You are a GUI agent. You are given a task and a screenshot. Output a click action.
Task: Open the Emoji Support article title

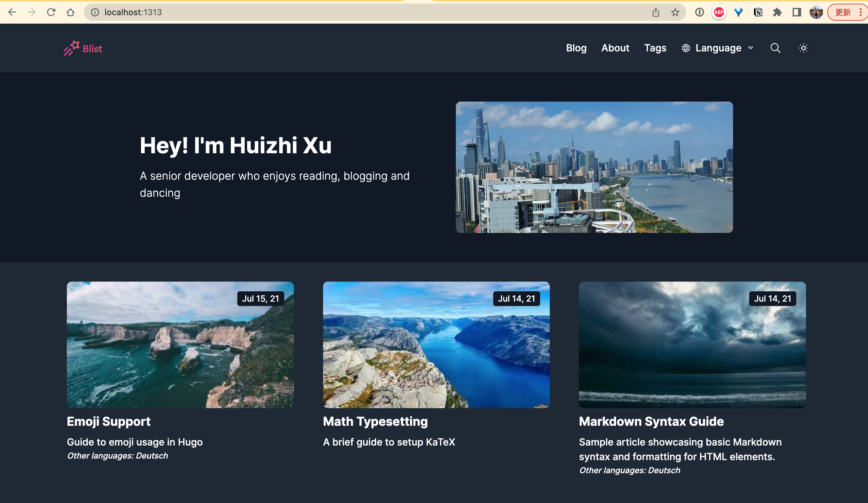[108, 421]
